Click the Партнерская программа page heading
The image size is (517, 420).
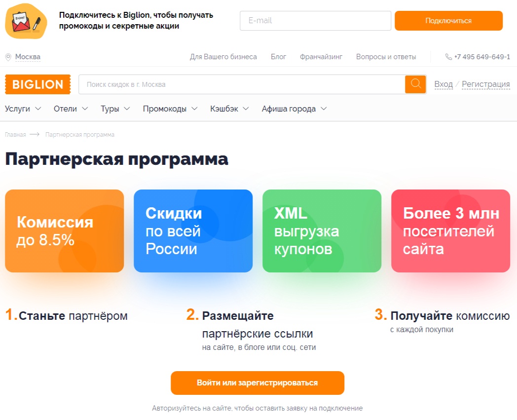116,159
